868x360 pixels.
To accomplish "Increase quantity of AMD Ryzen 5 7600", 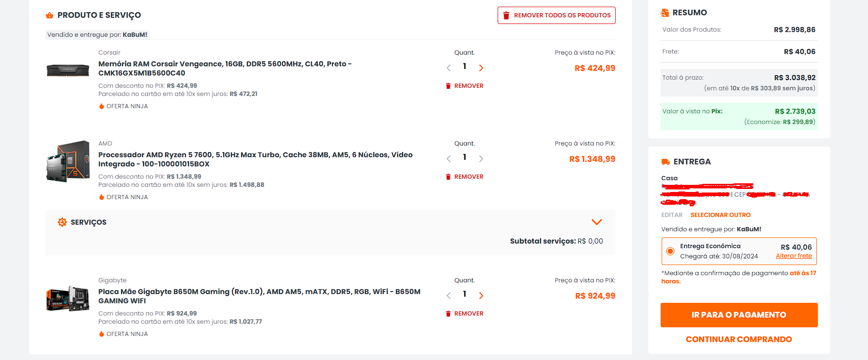I will (x=481, y=159).
